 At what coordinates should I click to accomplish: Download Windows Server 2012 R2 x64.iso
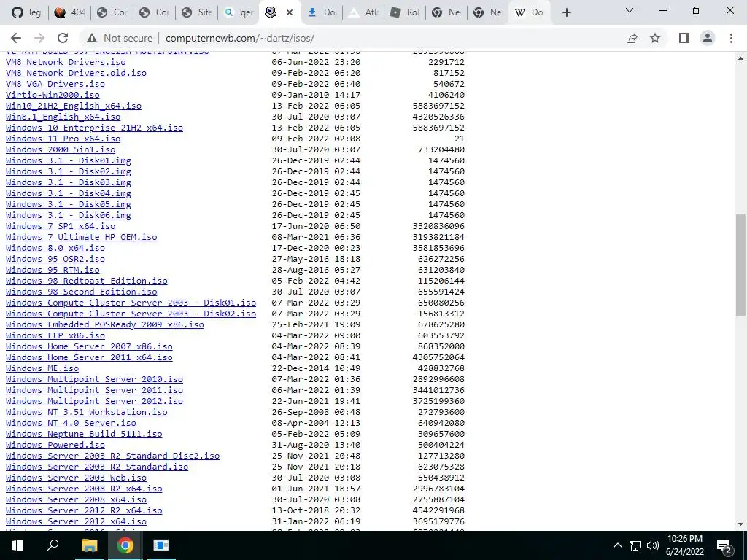(84, 511)
